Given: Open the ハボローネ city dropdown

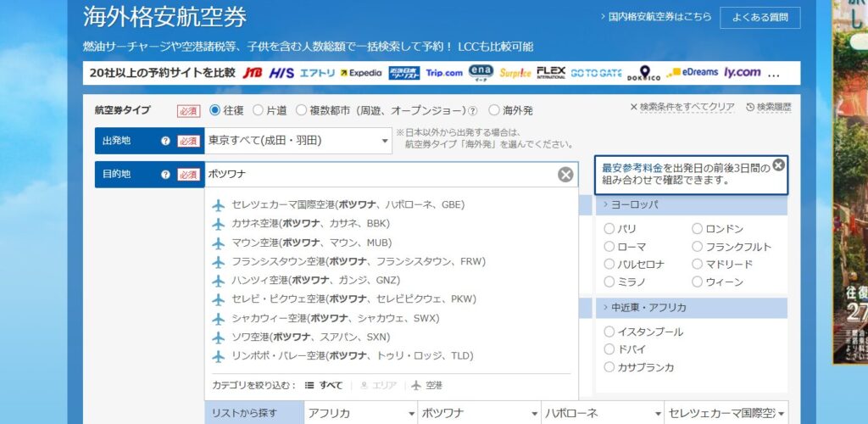Looking at the screenshot, I should click(603, 414).
